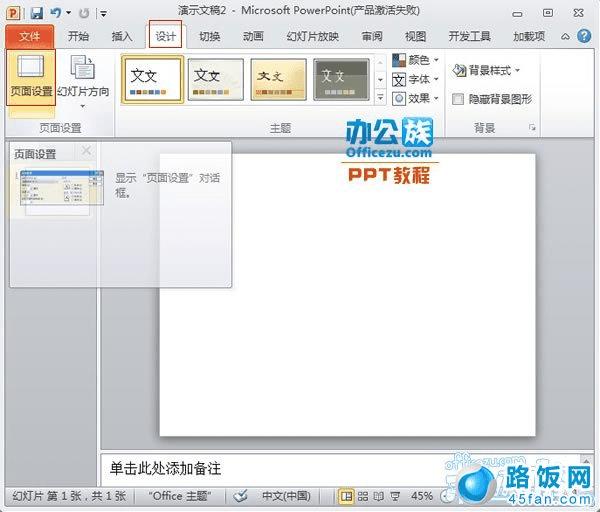Expand the full themes gallery
This screenshot has width=600, height=512.
[x=380, y=97]
